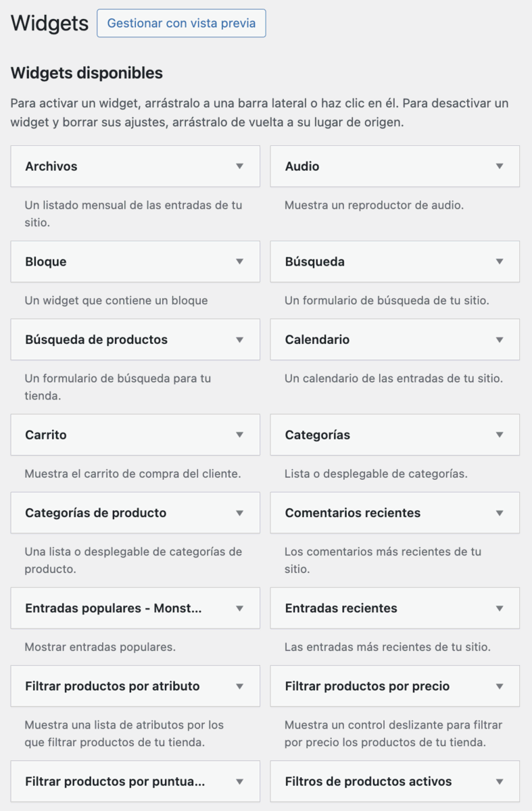532x811 pixels.
Task: Toggle the Búsqueda de productos arrow
Action: coord(239,339)
